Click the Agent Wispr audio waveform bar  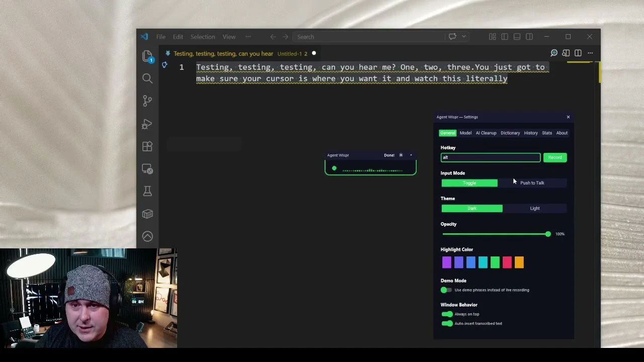tap(372, 170)
